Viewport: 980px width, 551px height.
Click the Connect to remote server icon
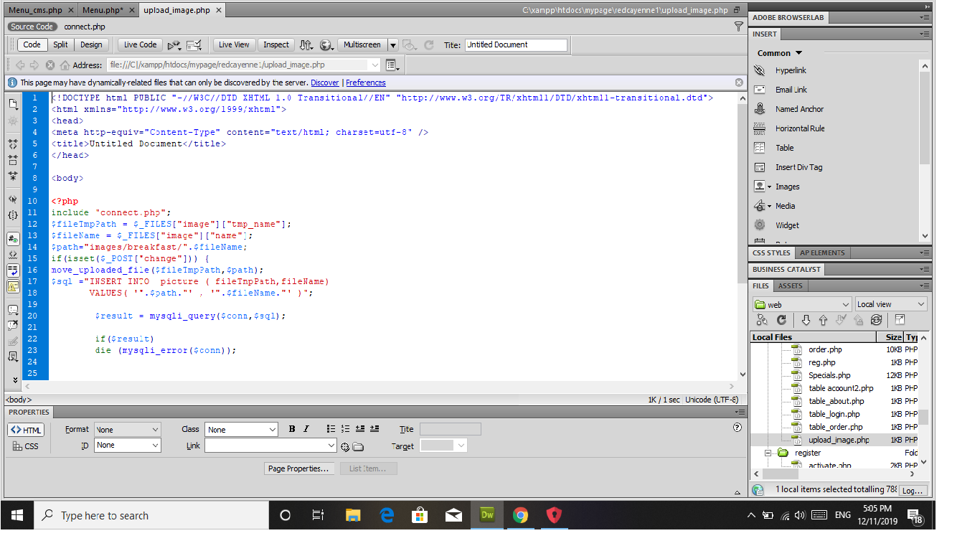tap(762, 320)
